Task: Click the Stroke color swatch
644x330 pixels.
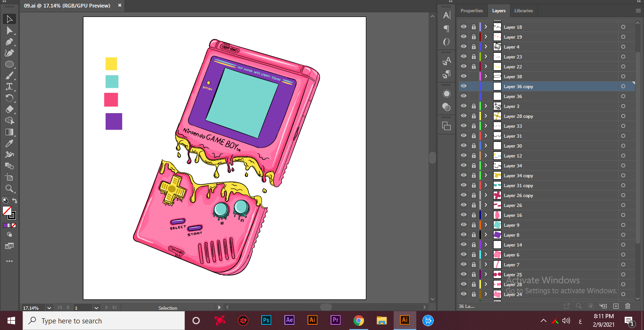Action: (x=12, y=215)
